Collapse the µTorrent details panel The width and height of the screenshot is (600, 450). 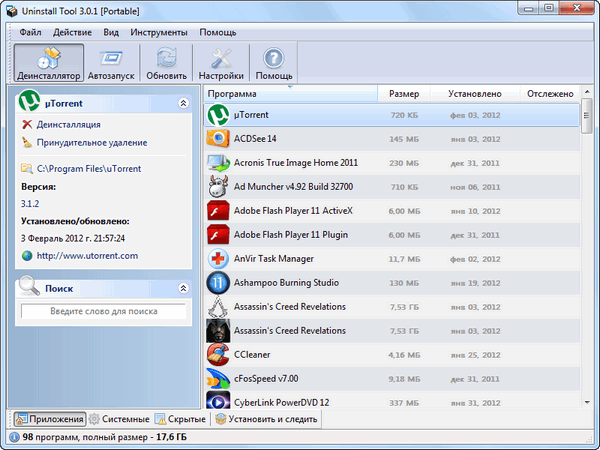182,103
